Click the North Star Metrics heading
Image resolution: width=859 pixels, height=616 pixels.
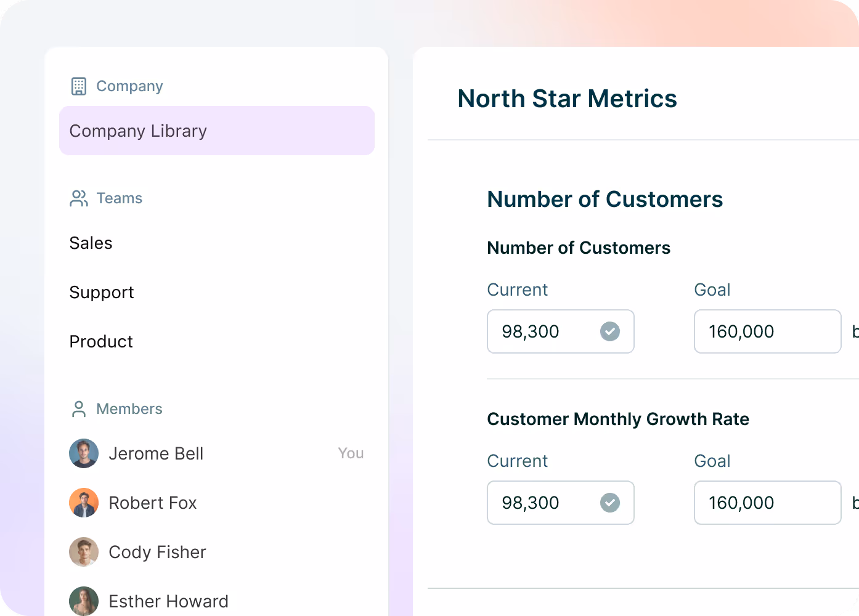pyautogui.click(x=568, y=99)
